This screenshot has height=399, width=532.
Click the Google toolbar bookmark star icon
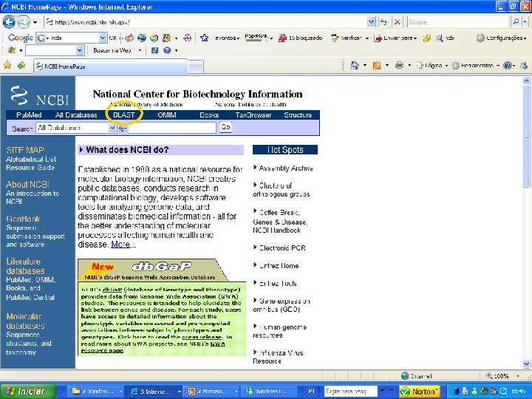tap(204, 38)
